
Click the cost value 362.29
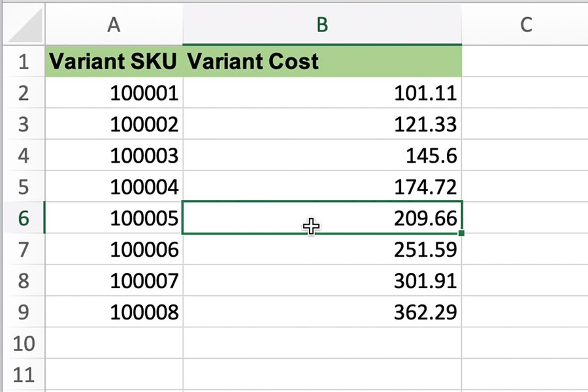tap(425, 312)
